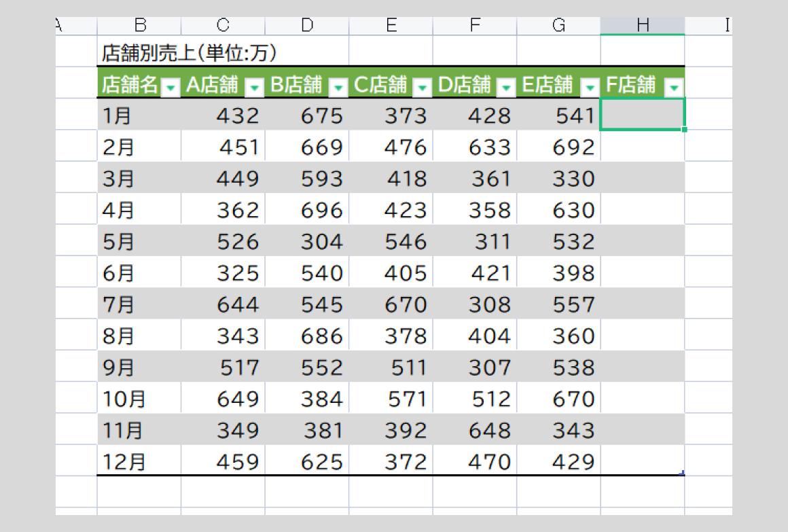Click the column E header letter
The image size is (788, 532).
[x=391, y=25]
